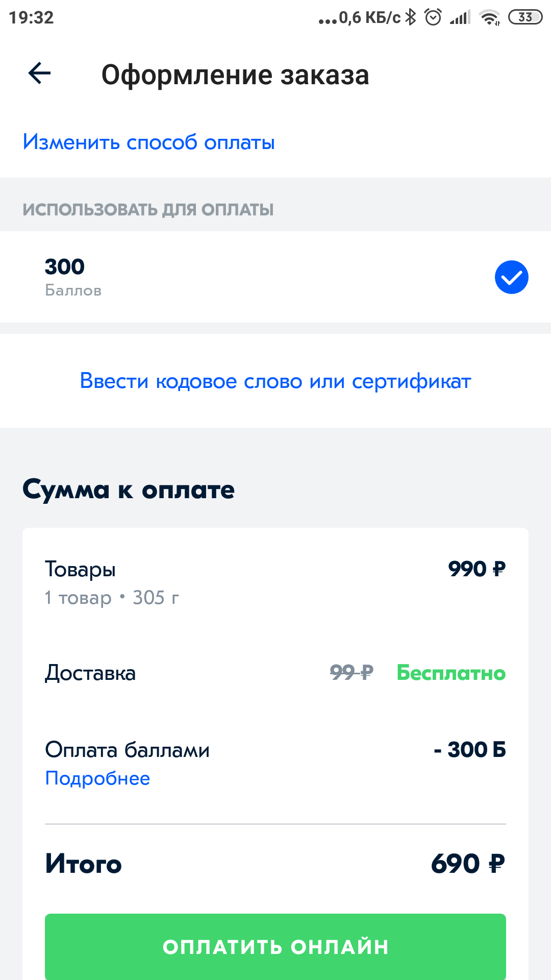
Task: Tap the back arrow icon
Action: click(x=39, y=73)
